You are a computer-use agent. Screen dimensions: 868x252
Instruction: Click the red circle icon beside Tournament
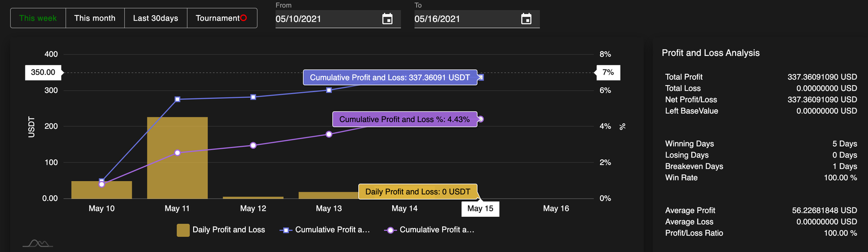coord(244,18)
